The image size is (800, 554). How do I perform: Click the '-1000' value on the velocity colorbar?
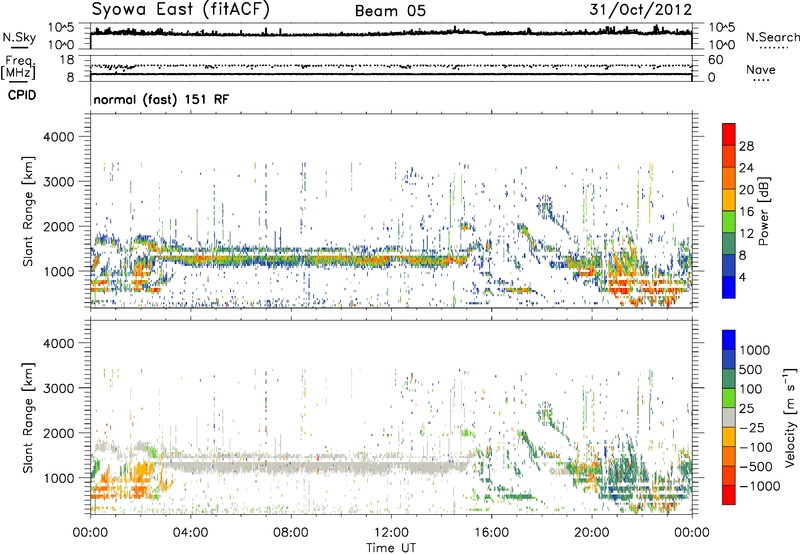pos(760,486)
